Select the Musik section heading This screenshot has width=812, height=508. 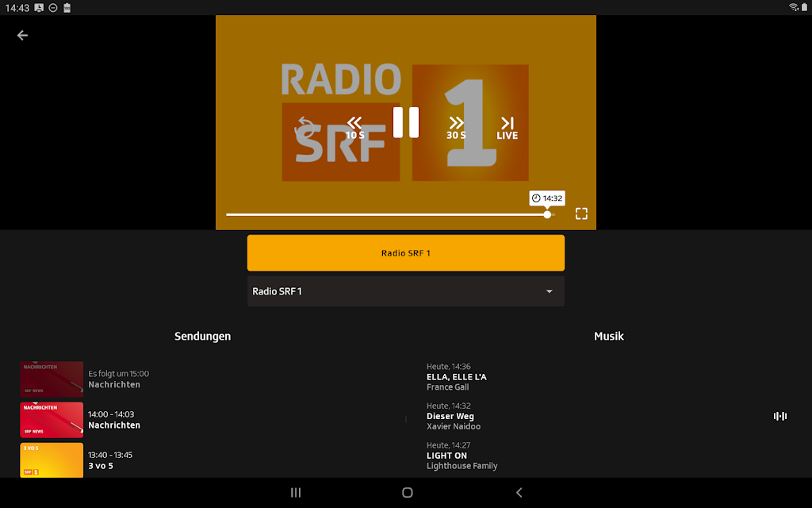tap(608, 336)
